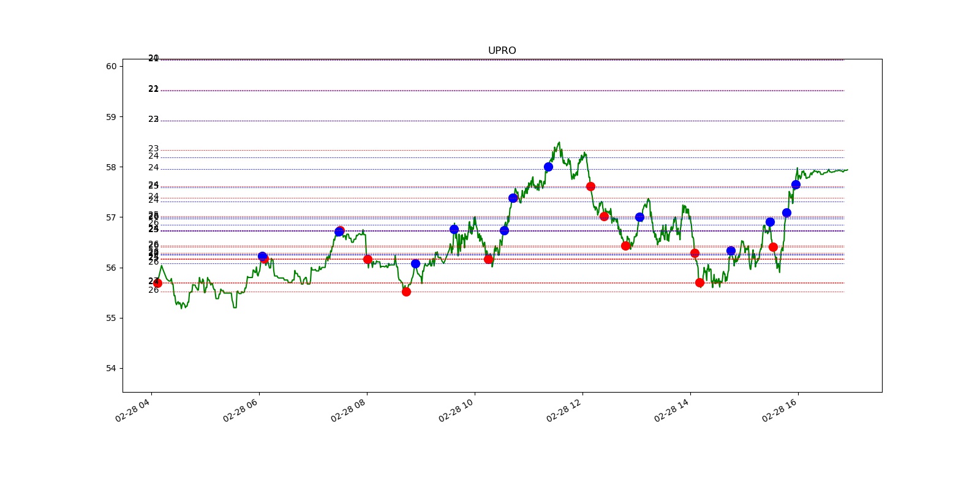Click the blue marker at 13:00 near 57

pos(639,217)
